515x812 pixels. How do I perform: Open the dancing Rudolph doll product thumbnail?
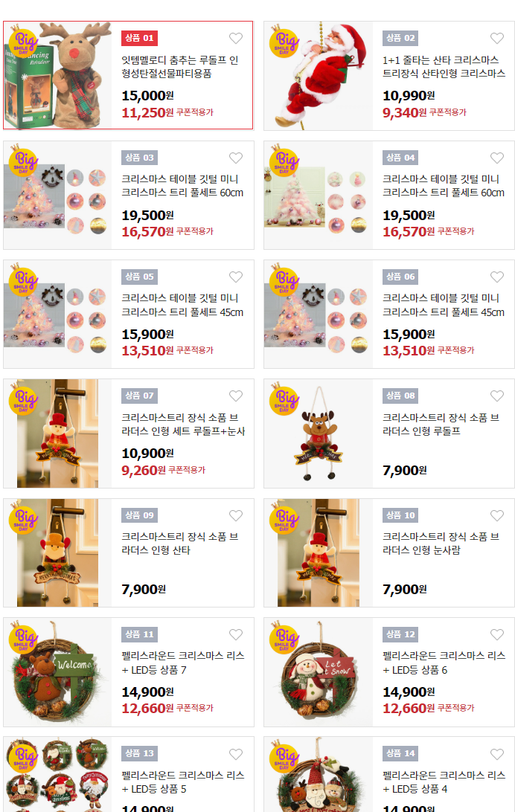click(x=58, y=75)
